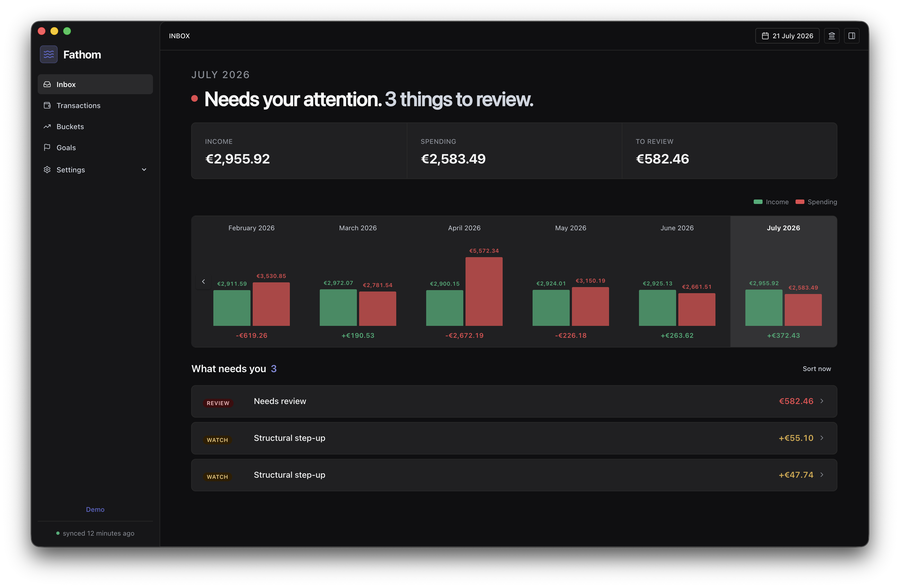Select the March 2026 chart column
The width and height of the screenshot is (900, 588).
tap(358, 281)
